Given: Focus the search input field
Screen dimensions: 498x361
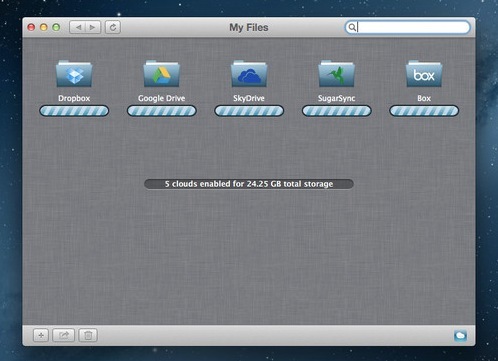Looking at the screenshot, I should point(408,27).
